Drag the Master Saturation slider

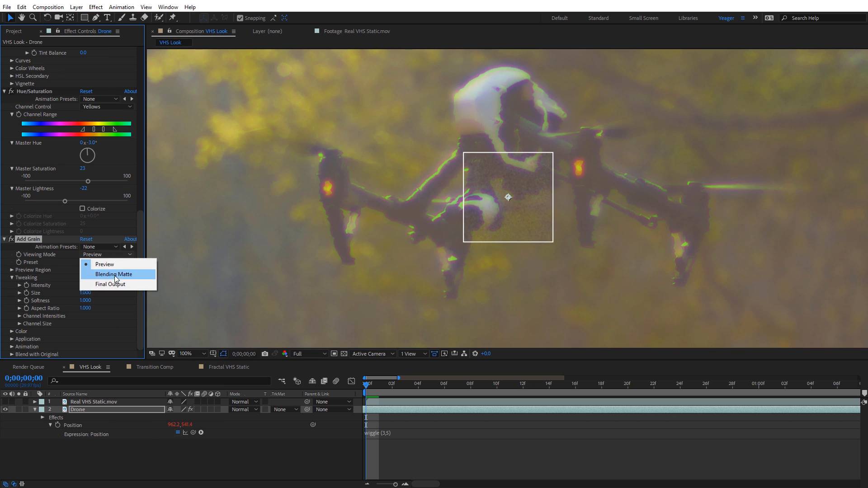click(x=88, y=181)
